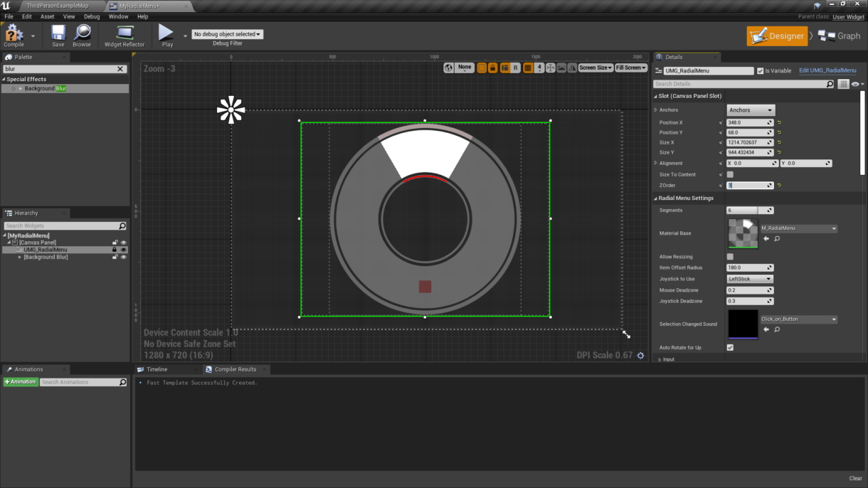Collapse the Canvas Panel tree item
868x488 pixels.
pyautogui.click(x=9, y=243)
